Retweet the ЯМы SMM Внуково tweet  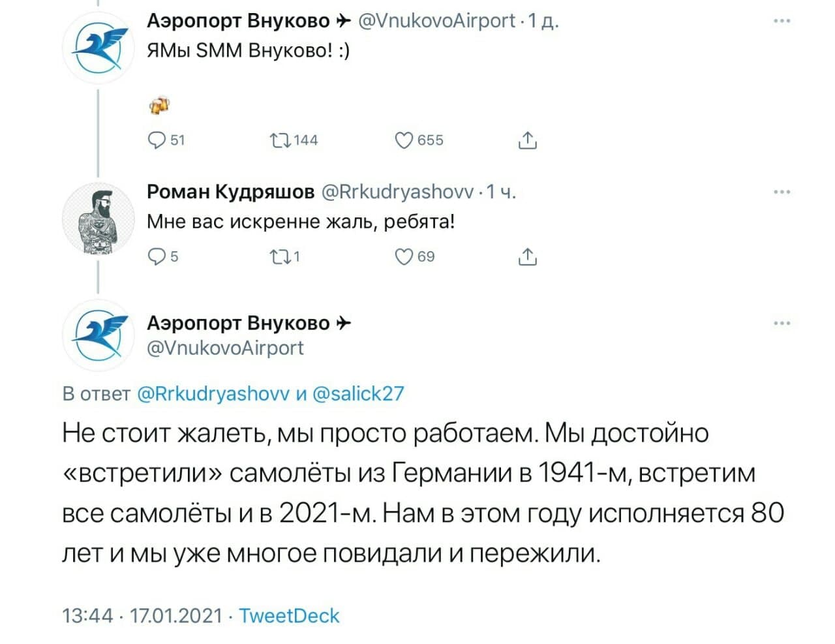click(x=281, y=140)
